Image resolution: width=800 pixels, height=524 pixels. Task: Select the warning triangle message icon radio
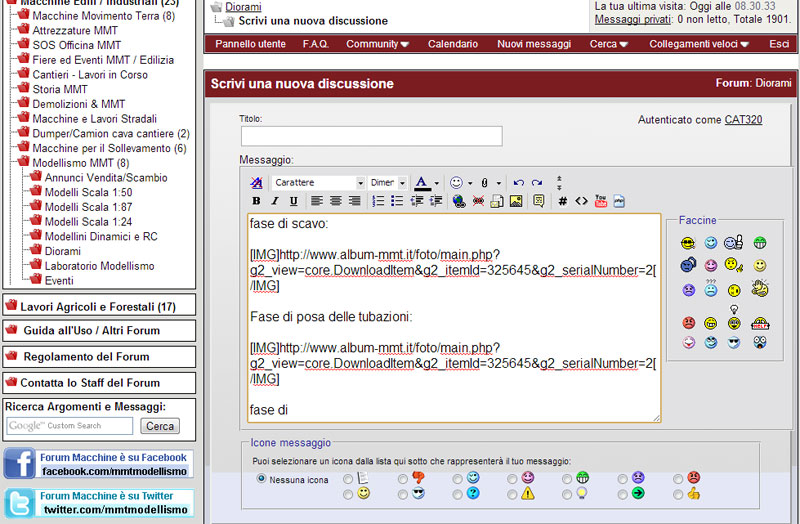tap(513, 493)
